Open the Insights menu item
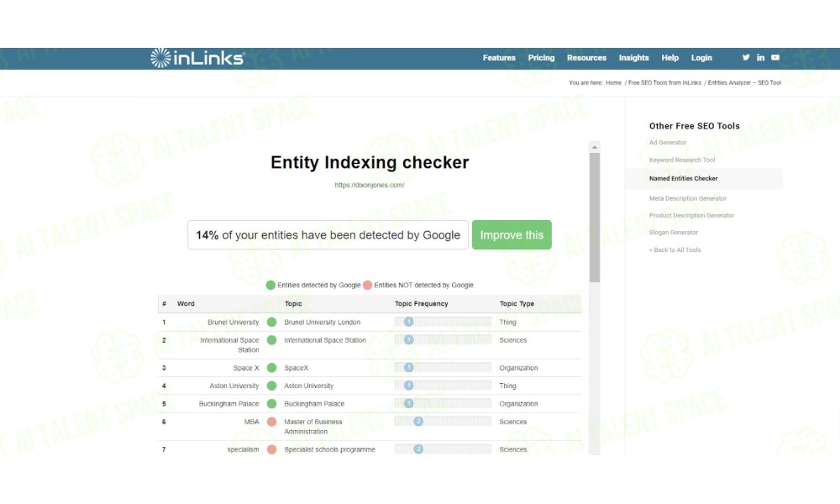 [633, 58]
